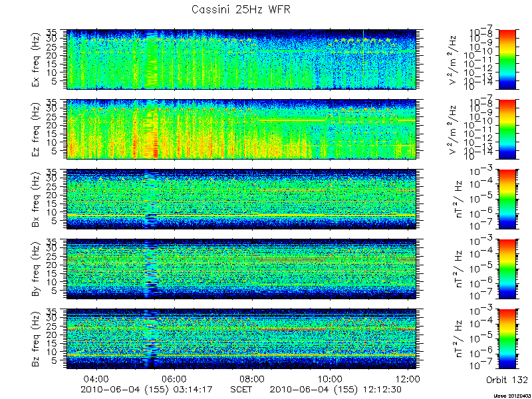Image resolution: width=532 pixels, height=399 pixels.
Task: Click the end timestamp ending 12:12:30
Action: click(336, 389)
